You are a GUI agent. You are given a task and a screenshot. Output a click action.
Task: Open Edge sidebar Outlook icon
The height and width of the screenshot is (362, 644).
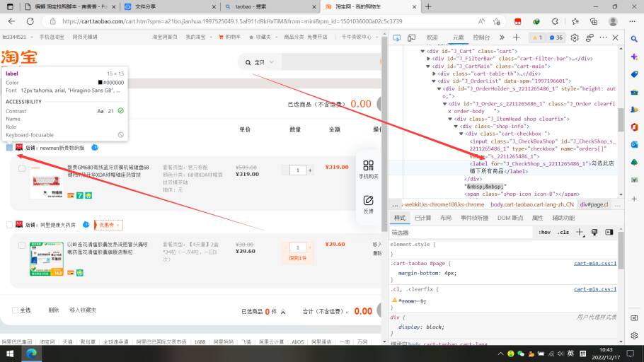(x=635, y=144)
